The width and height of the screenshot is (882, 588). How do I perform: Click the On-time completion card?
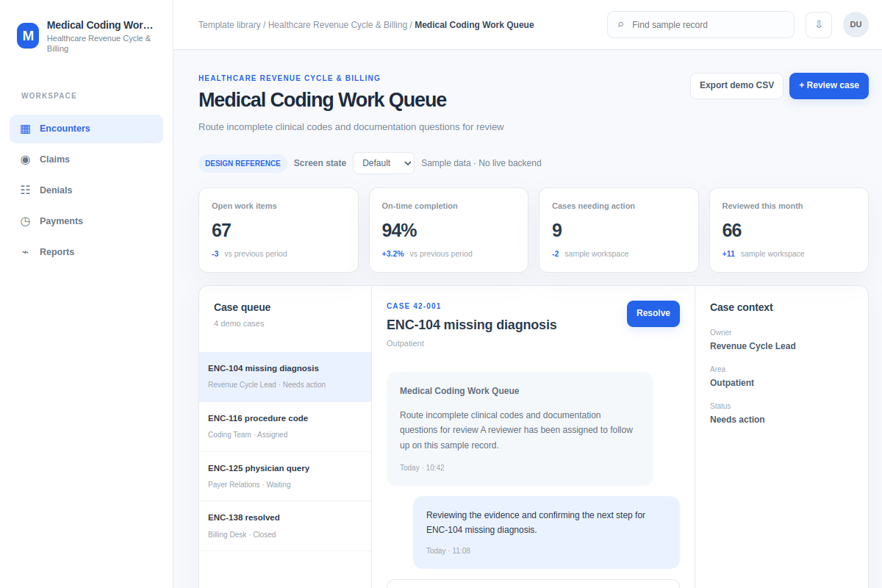[448, 230]
